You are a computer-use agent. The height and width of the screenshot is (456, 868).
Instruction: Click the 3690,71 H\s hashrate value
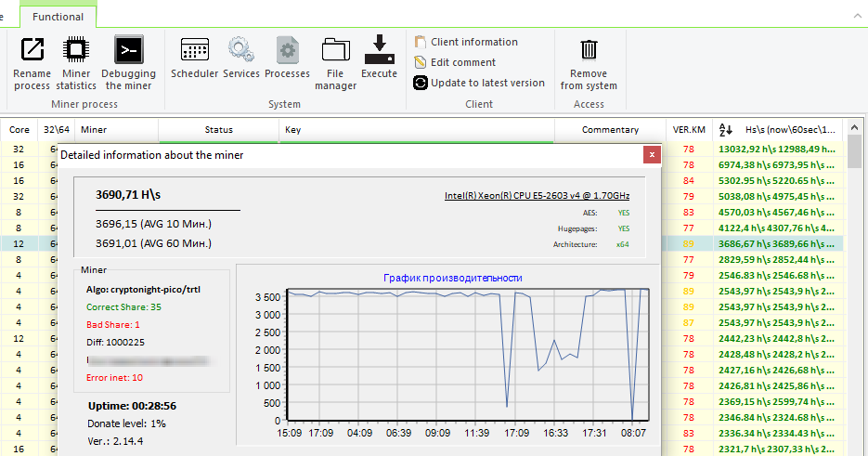[x=128, y=194]
